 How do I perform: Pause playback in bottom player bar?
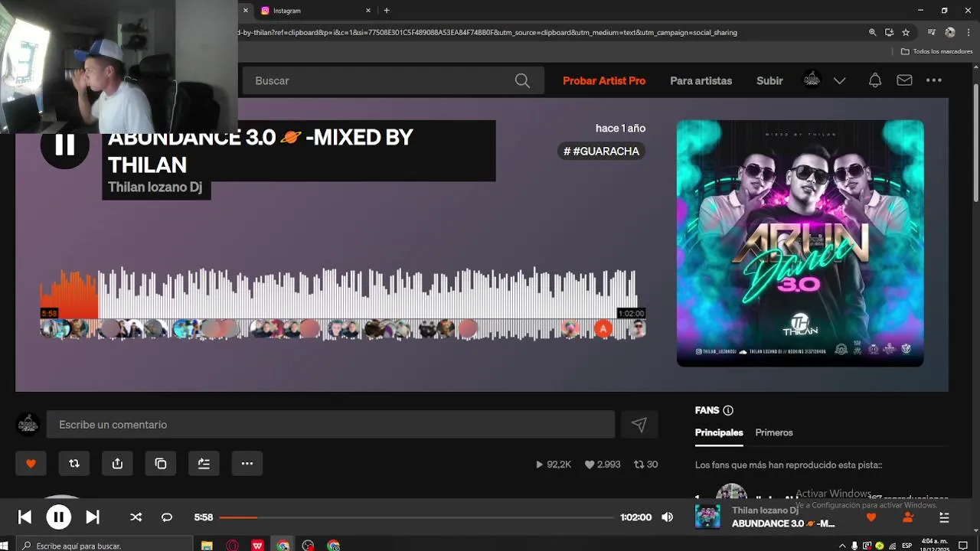point(58,517)
